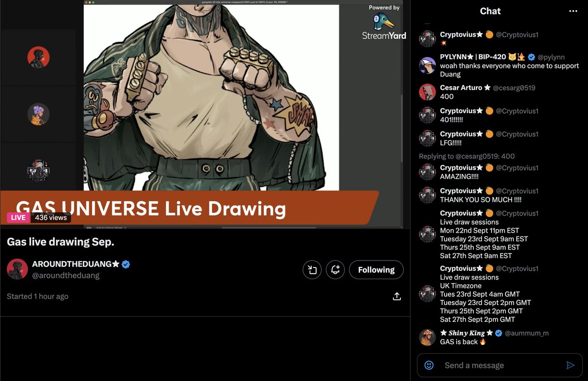
Task: Click the 'AMAZING!!!!' chat message
Action: (x=460, y=176)
